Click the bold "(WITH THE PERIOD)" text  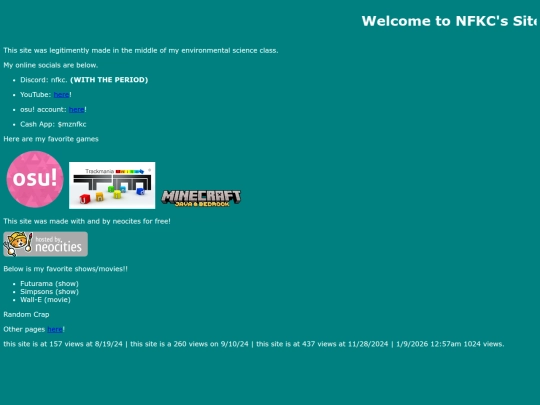click(x=109, y=80)
